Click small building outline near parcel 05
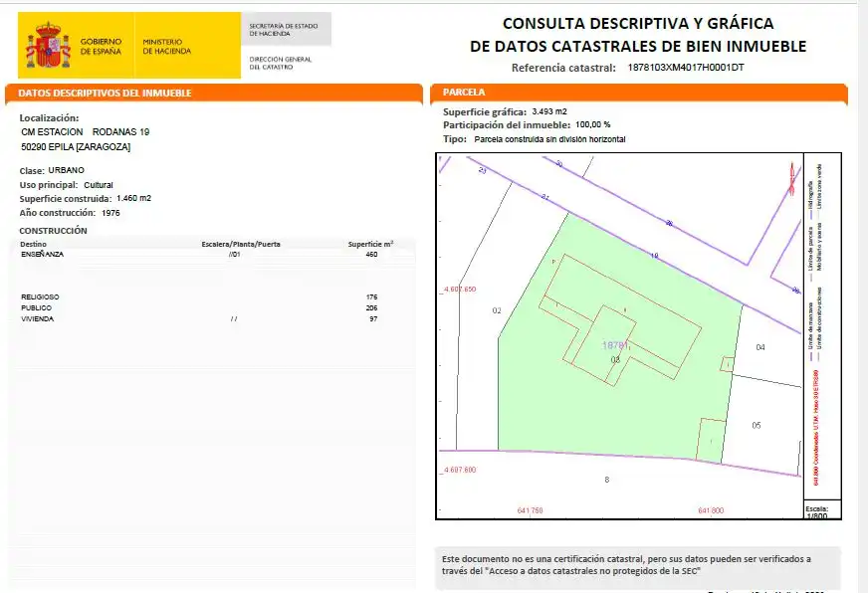 711,441
